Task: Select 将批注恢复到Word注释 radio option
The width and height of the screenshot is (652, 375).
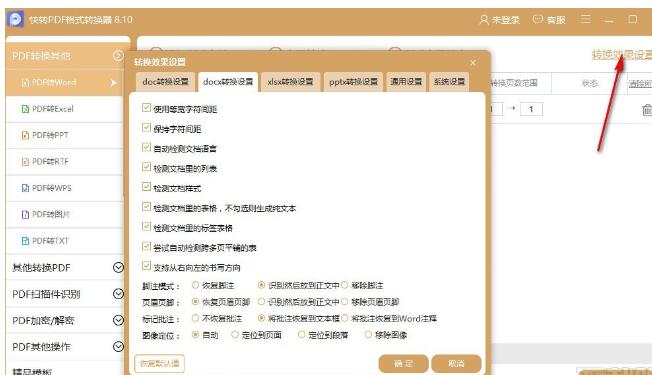Action: (x=344, y=318)
